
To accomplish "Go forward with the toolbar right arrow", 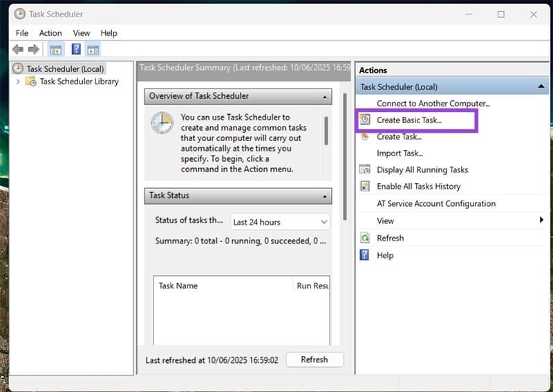I will tap(33, 49).
